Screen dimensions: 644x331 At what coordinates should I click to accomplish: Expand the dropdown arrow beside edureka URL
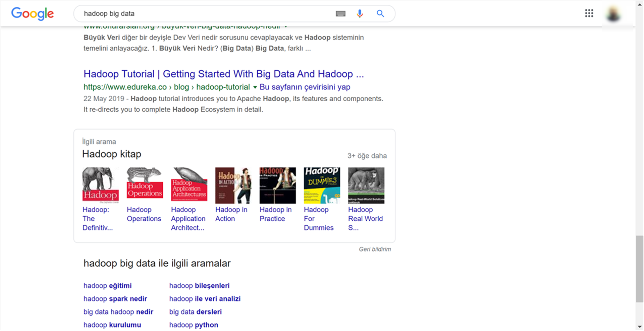pyautogui.click(x=255, y=87)
